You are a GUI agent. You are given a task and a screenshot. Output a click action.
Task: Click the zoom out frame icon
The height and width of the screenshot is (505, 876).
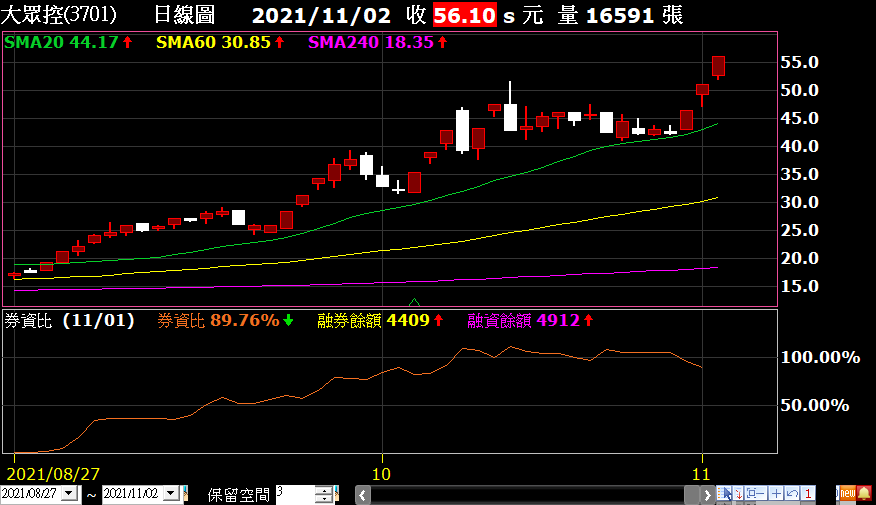pyautogui.click(x=755, y=493)
